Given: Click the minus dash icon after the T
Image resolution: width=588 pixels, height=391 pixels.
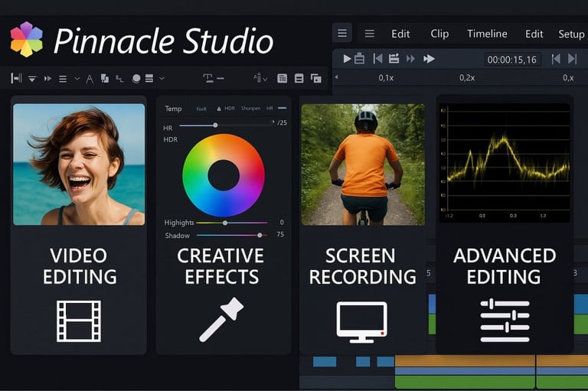Looking at the screenshot, I should coord(220,78).
